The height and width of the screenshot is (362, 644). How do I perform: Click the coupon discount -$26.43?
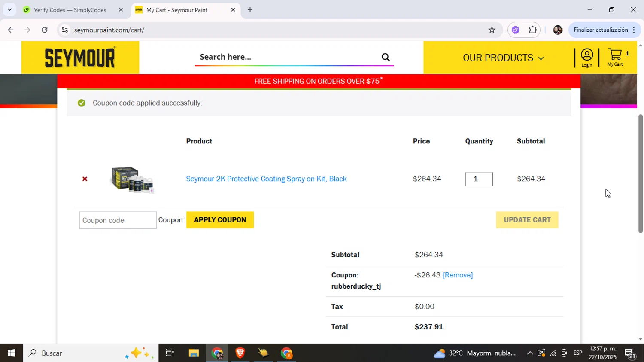coord(428,275)
